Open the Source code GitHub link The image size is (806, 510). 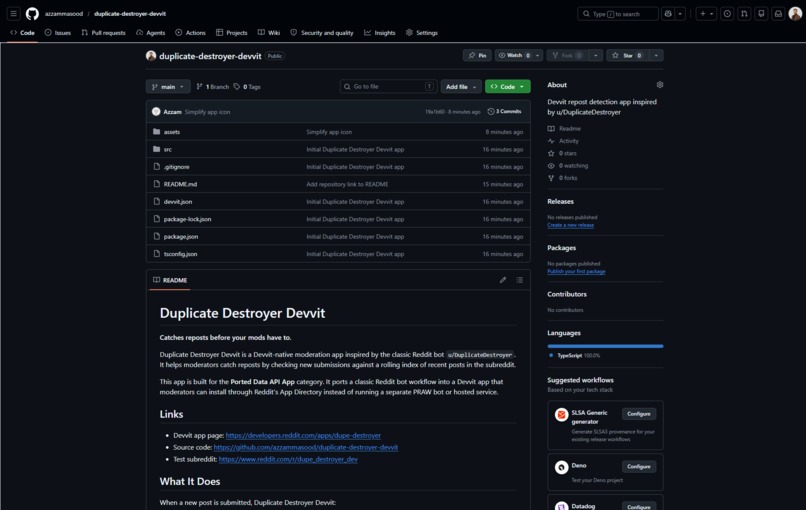(x=306, y=447)
